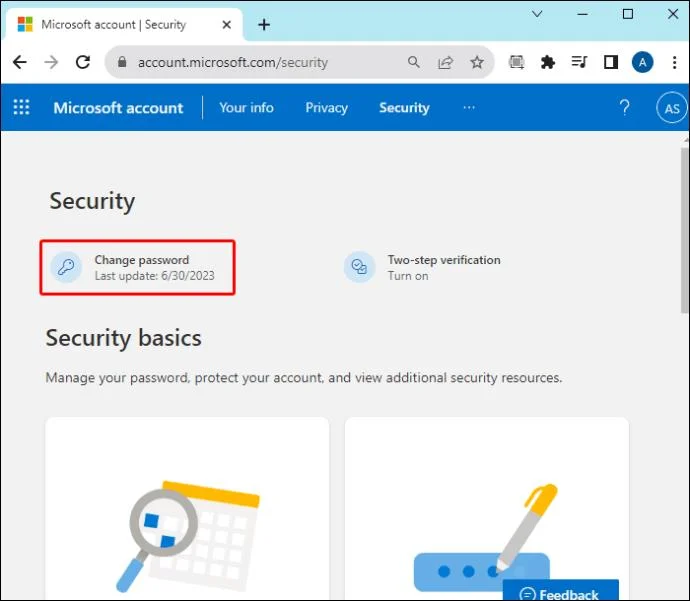This screenshot has width=690, height=601.
Task: Switch to Microsoft account Security browser tab
Action: (x=123, y=25)
